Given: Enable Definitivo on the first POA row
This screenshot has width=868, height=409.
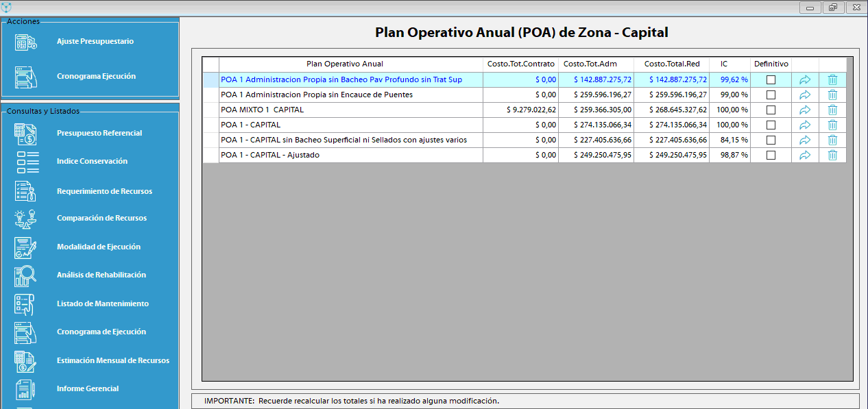Looking at the screenshot, I should click(x=771, y=79).
